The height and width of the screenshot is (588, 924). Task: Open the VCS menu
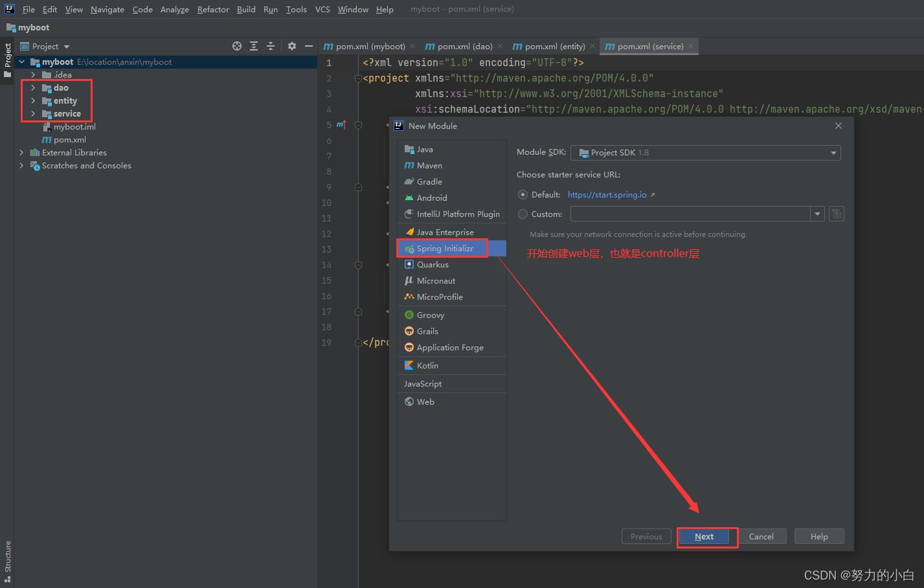click(x=322, y=10)
